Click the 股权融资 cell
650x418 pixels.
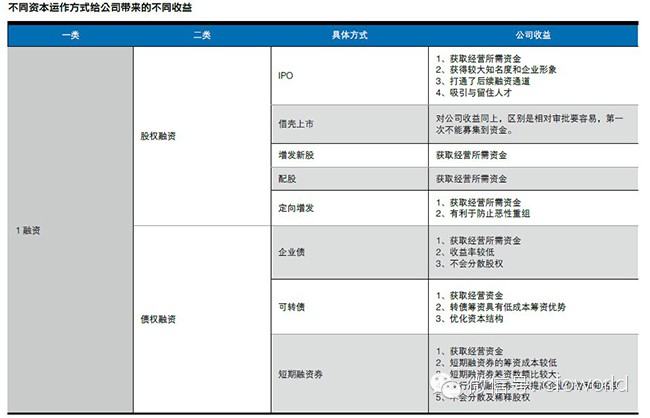202,136
